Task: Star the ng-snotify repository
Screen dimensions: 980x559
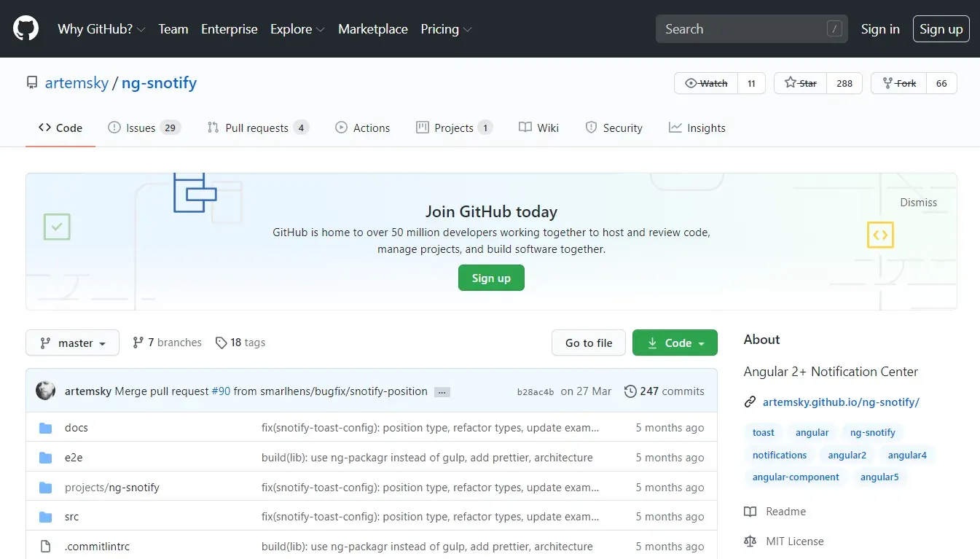Action: 800,83
